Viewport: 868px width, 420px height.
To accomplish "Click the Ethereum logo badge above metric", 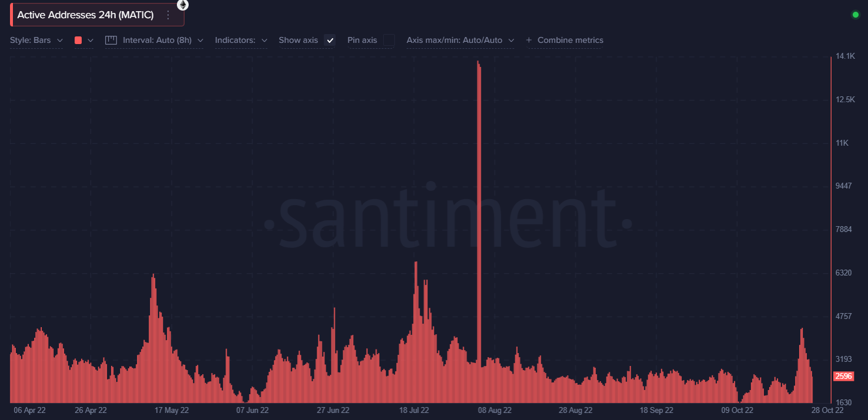I will 183,5.
